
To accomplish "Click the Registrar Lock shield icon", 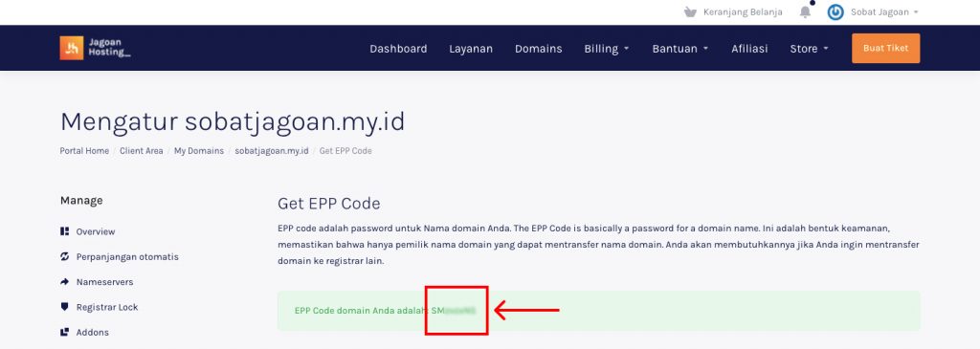I will 64,307.
